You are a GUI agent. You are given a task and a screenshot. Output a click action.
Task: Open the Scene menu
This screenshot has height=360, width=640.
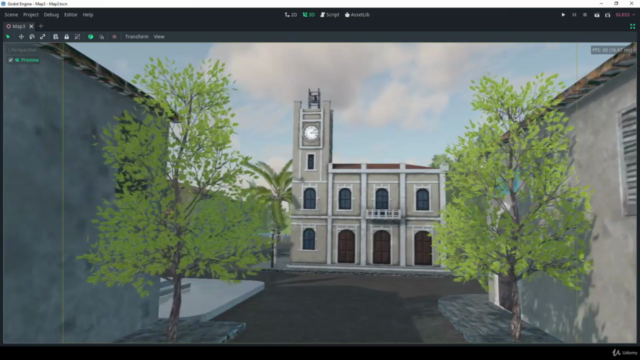(x=11, y=15)
